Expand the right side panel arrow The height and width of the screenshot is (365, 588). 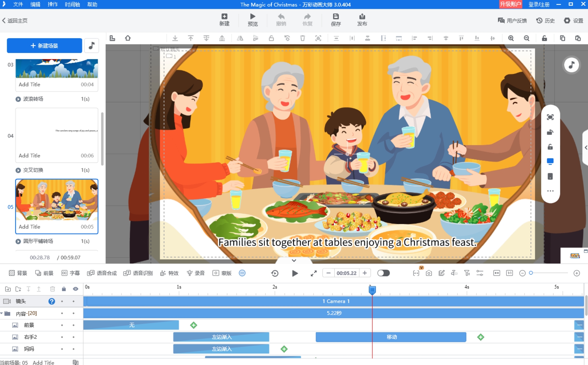(586, 147)
